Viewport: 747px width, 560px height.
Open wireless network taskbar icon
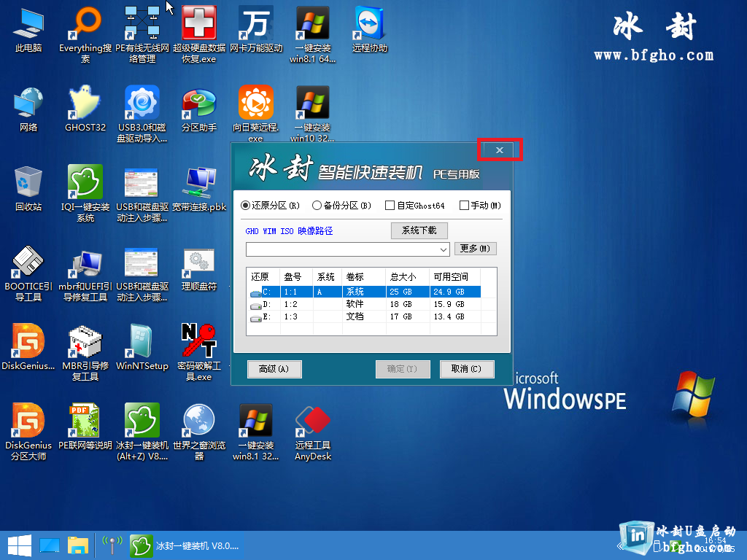coord(113,545)
